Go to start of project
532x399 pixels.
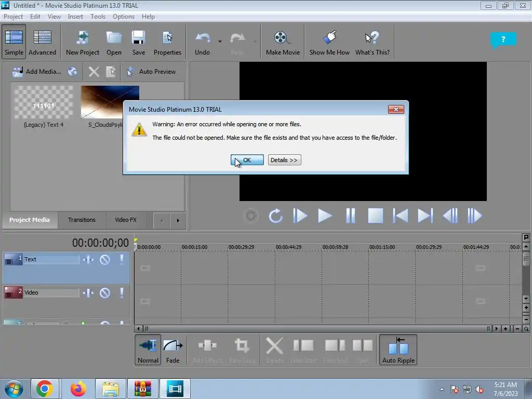(x=401, y=216)
